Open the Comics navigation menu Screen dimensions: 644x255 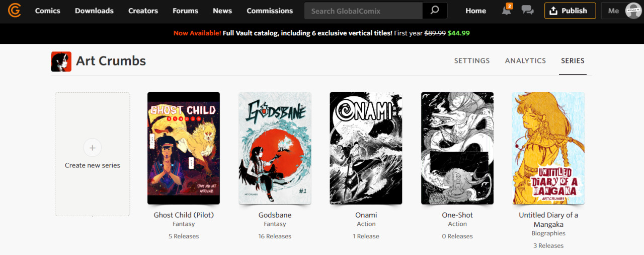(x=48, y=11)
